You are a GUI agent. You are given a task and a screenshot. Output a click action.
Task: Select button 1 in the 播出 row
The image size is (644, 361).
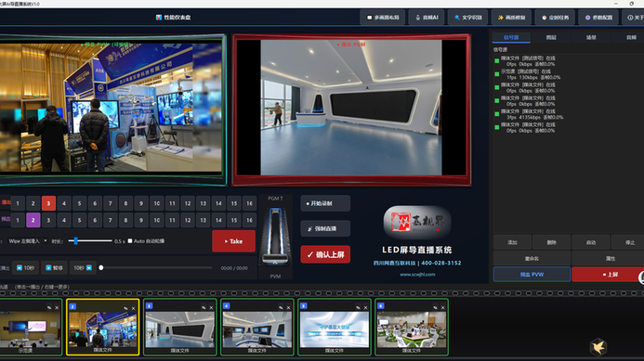(x=18, y=203)
